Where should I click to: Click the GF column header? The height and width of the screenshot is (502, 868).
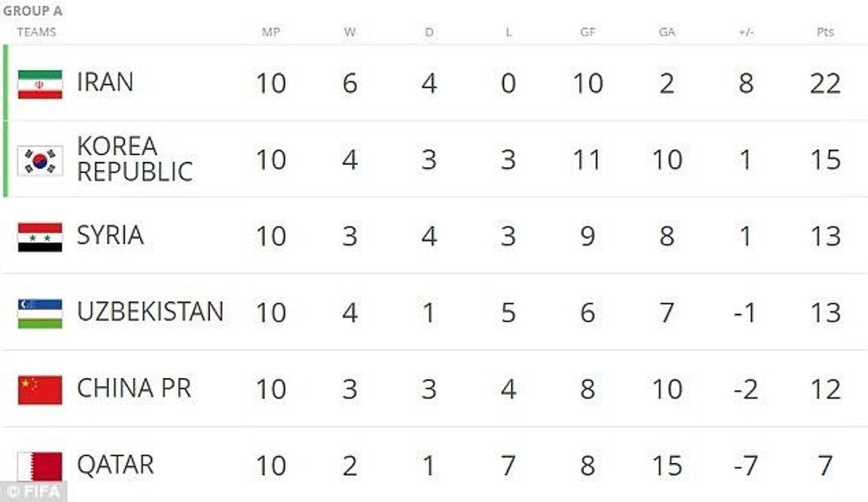[587, 32]
